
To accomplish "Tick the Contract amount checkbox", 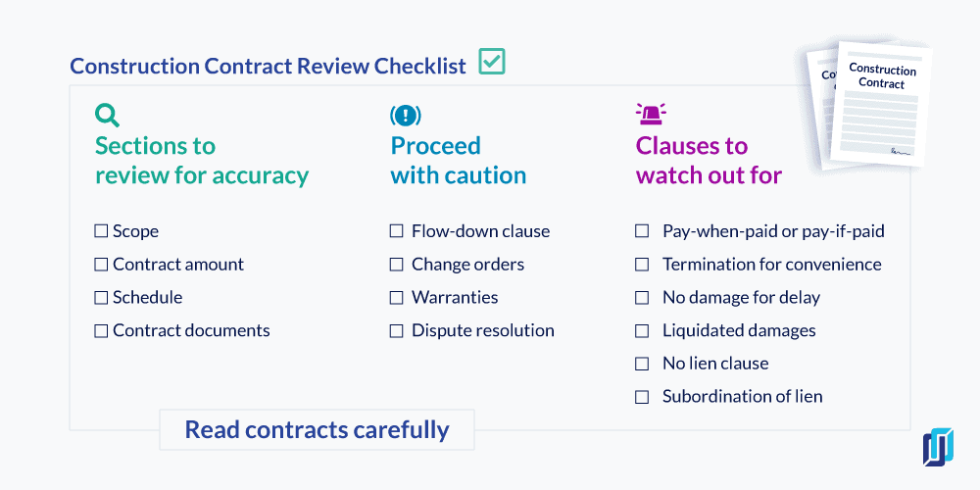I will click(x=101, y=265).
